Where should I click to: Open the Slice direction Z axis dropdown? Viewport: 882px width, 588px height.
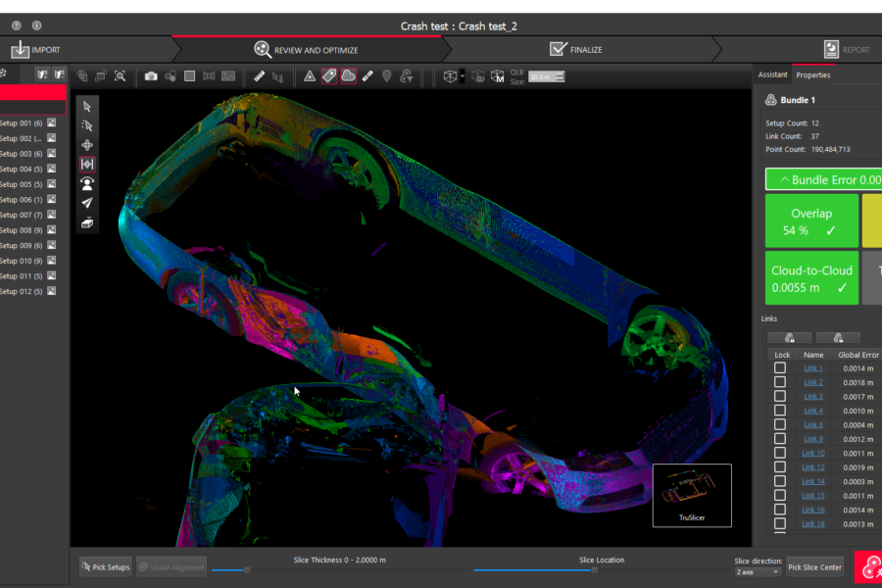click(x=758, y=571)
